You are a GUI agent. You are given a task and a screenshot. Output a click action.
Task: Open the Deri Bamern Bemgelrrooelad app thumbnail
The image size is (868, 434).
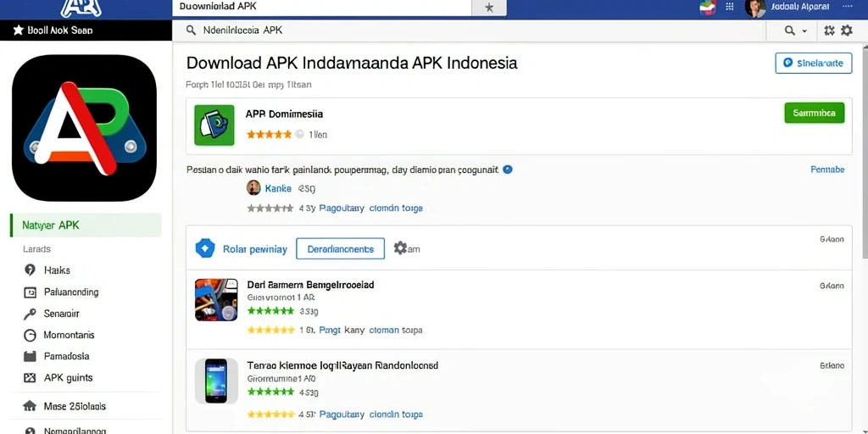pyautogui.click(x=216, y=299)
